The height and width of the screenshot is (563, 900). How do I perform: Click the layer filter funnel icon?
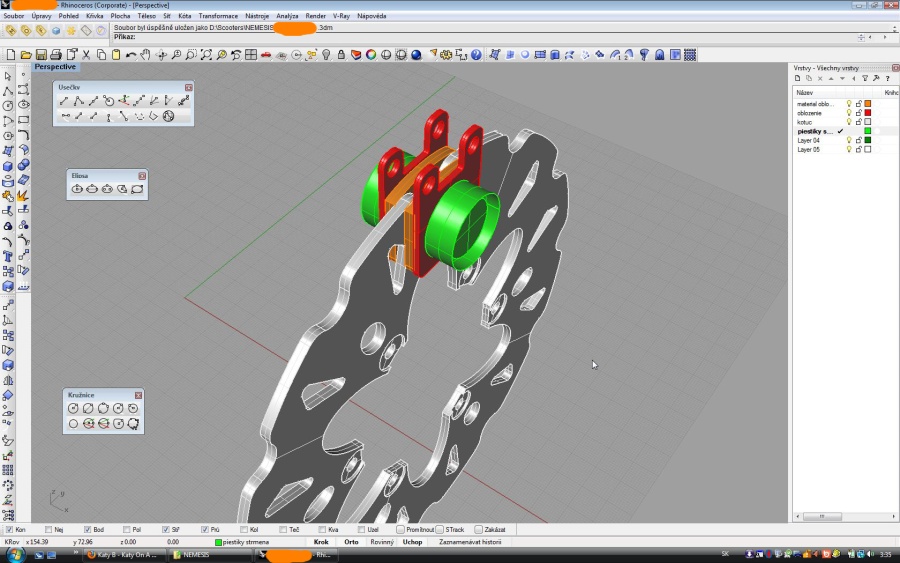click(866, 78)
